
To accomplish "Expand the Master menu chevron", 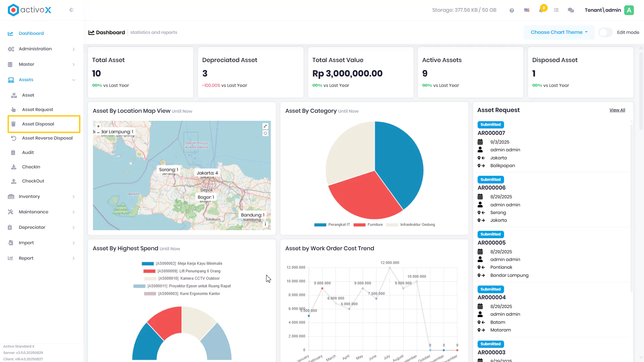I will pyautogui.click(x=73, y=65).
